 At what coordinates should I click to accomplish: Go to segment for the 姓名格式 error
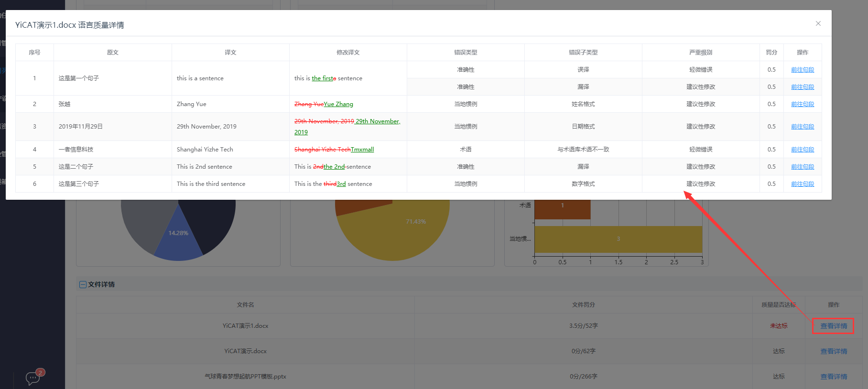[802, 104]
